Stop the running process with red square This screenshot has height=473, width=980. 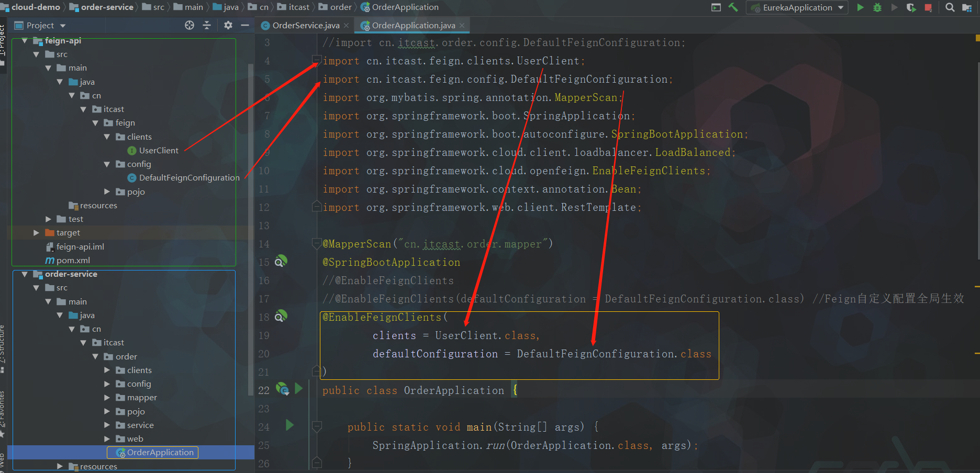(928, 7)
